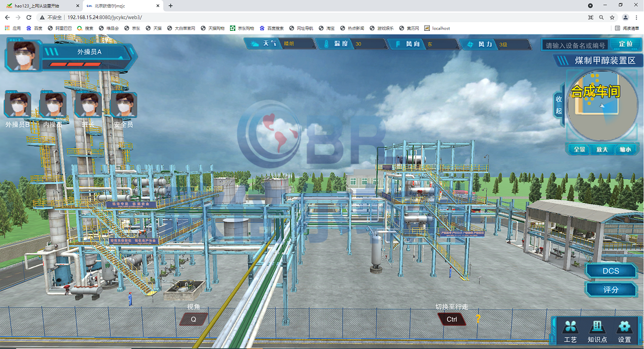Image resolution: width=644 pixels, height=349 pixels.
Task: Click the Ctrl switch-to-walking key button
Action: (451, 319)
